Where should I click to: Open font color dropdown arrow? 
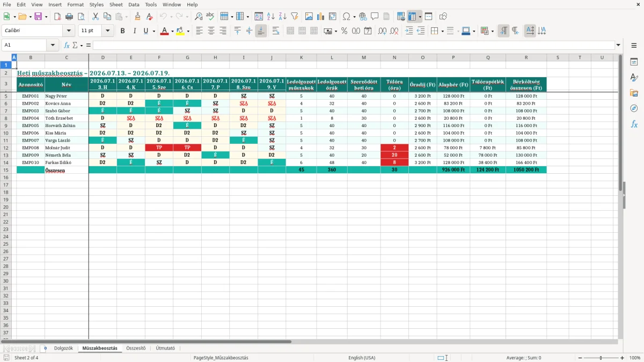click(x=172, y=31)
